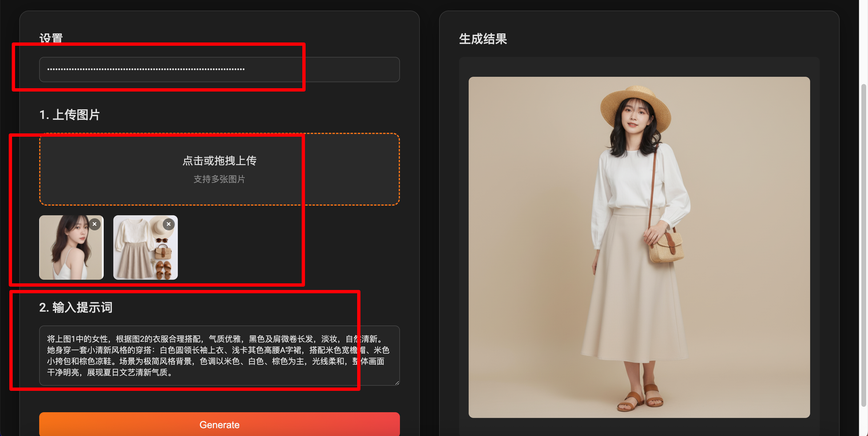Click the 设置 section heading
The image size is (868, 436).
click(x=51, y=38)
